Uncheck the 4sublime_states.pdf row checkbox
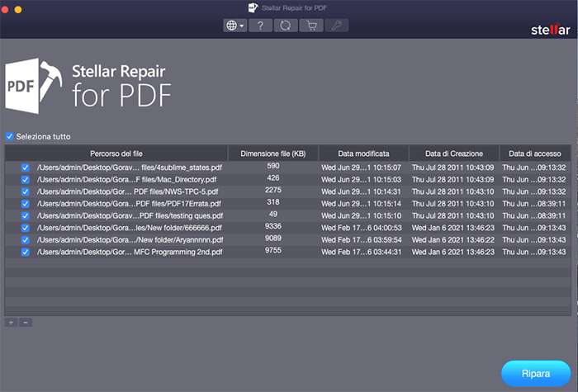The width and height of the screenshot is (578, 392). [25, 168]
